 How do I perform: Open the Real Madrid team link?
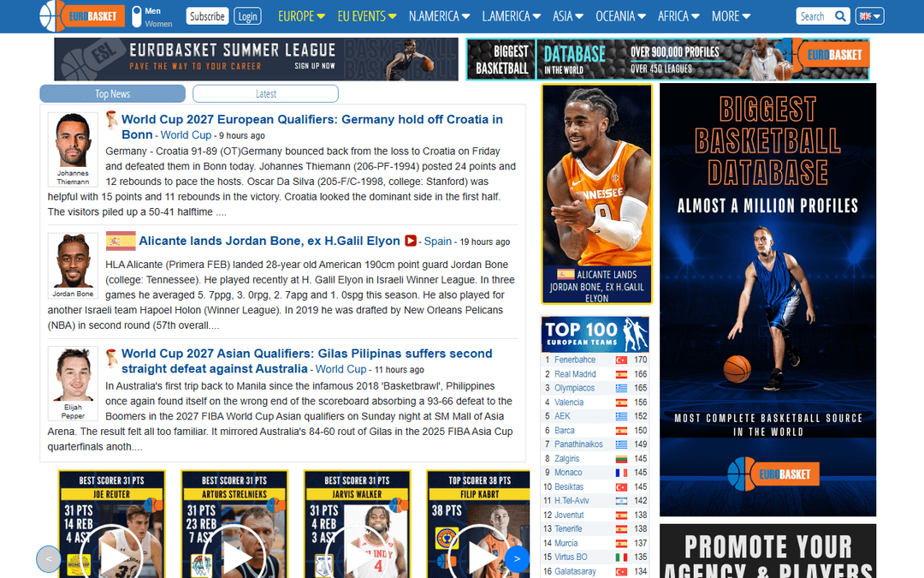point(575,374)
